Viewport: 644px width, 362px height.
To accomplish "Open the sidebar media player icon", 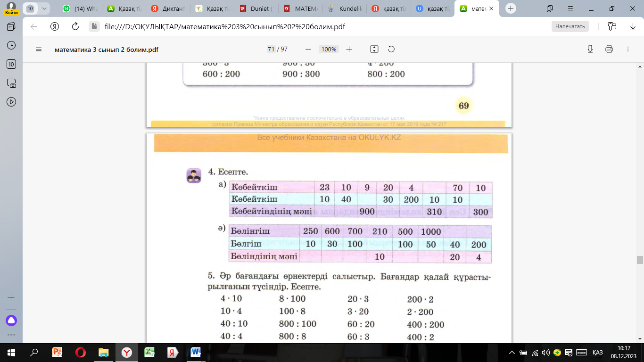I will pos(11,102).
